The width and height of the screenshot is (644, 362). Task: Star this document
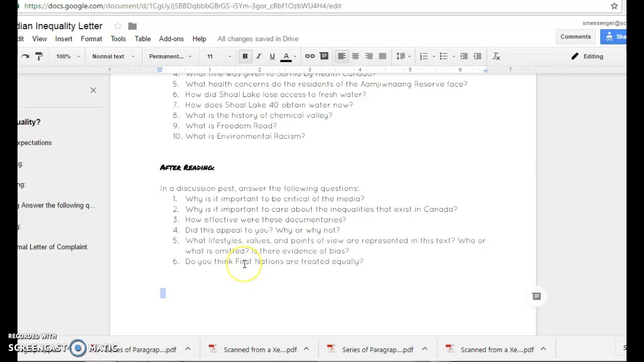click(x=117, y=26)
